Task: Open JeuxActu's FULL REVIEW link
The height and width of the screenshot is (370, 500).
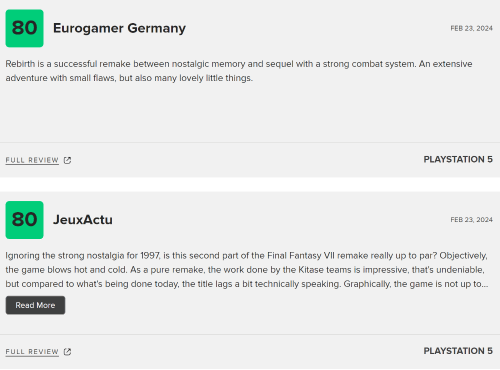Action: point(32,352)
